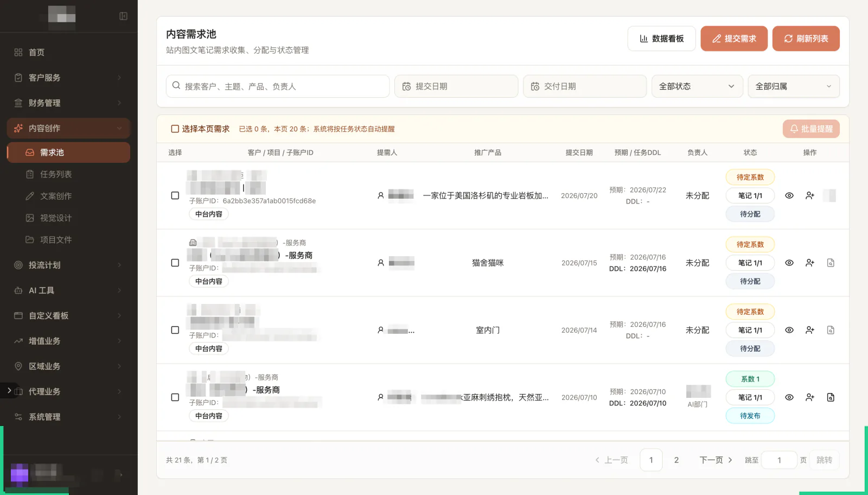Focus the 搜索客户、主题、产品、负责人 search field

[278, 86]
